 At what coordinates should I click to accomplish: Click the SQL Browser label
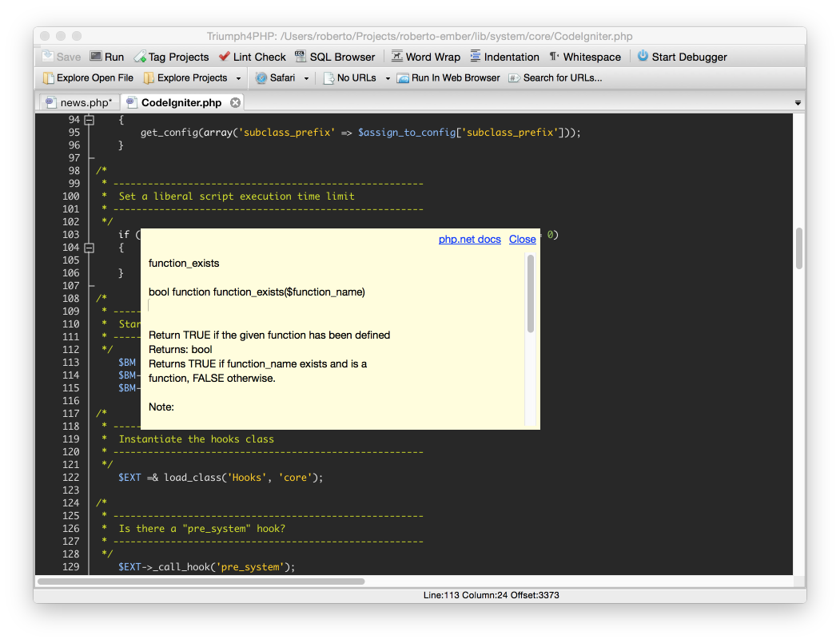point(342,57)
